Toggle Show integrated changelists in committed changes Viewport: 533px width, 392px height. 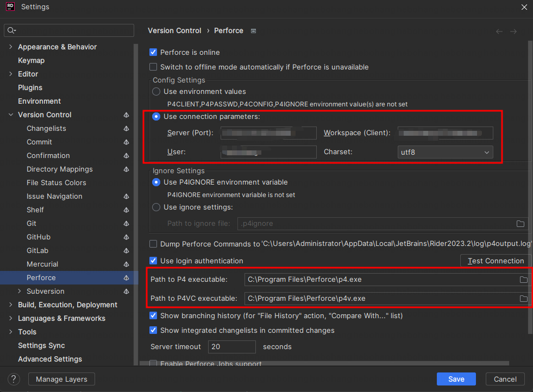click(153, 330)
